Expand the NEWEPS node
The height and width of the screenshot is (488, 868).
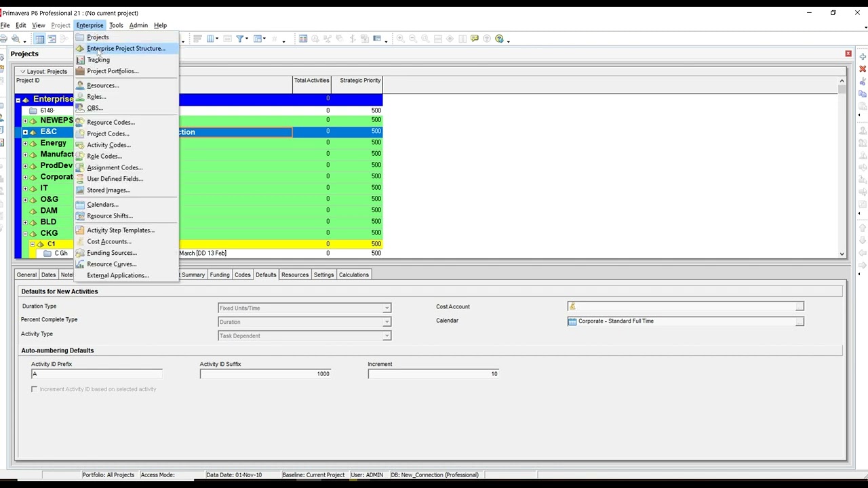(x=25, y=121)
